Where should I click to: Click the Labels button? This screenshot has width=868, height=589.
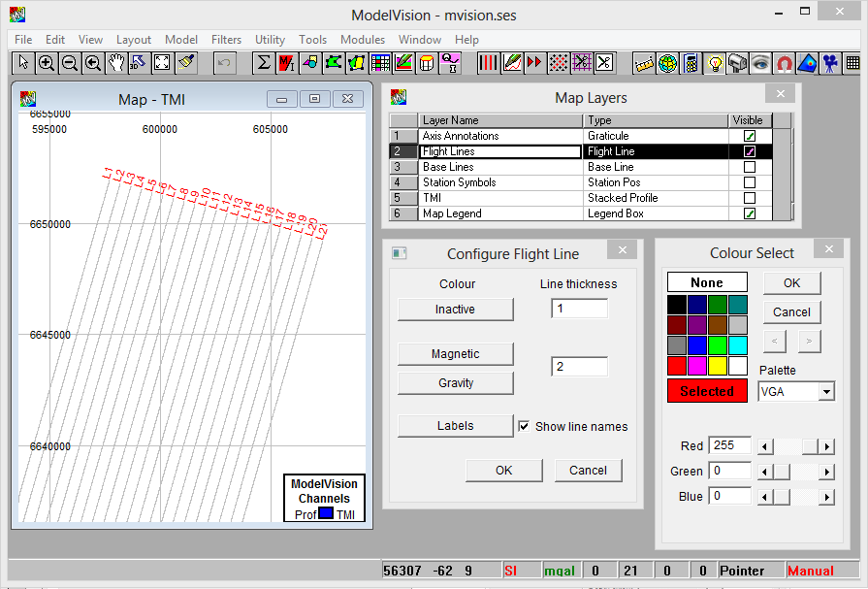pyautogui.click(x=455, y=426)
